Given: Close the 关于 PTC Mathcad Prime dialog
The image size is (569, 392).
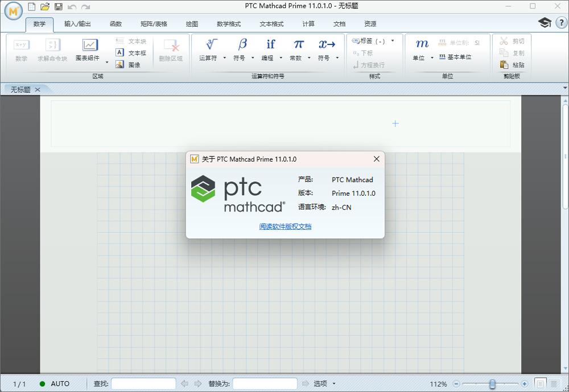Looking at the screenshot, I should pyautogui.click(x=377, y=159).
